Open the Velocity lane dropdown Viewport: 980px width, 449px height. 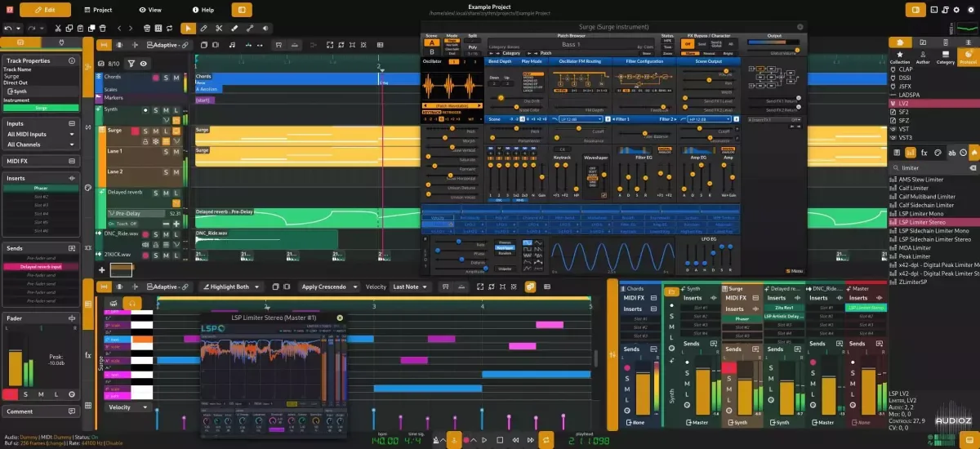128,407
